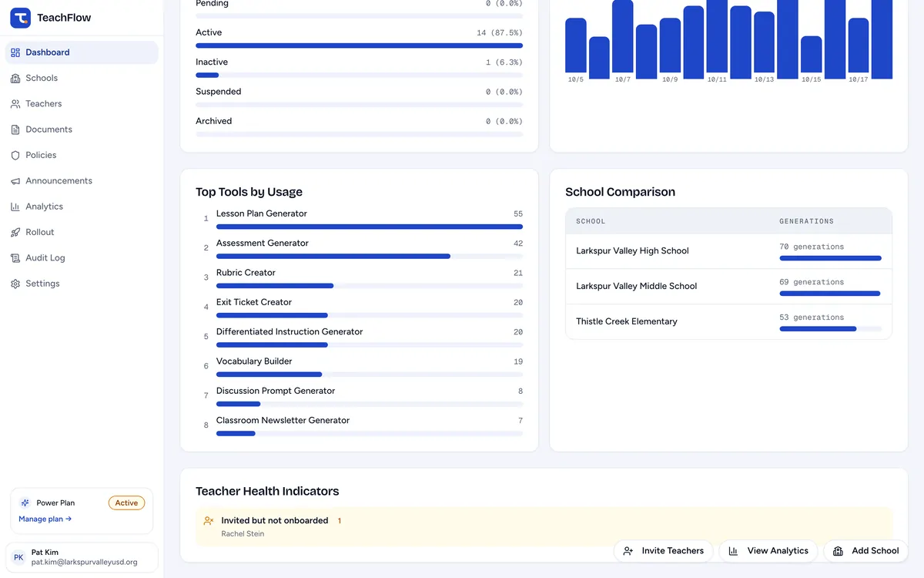Click the Active plan status badge
Viewport: 924px width, 578px height.
(126, 503)
